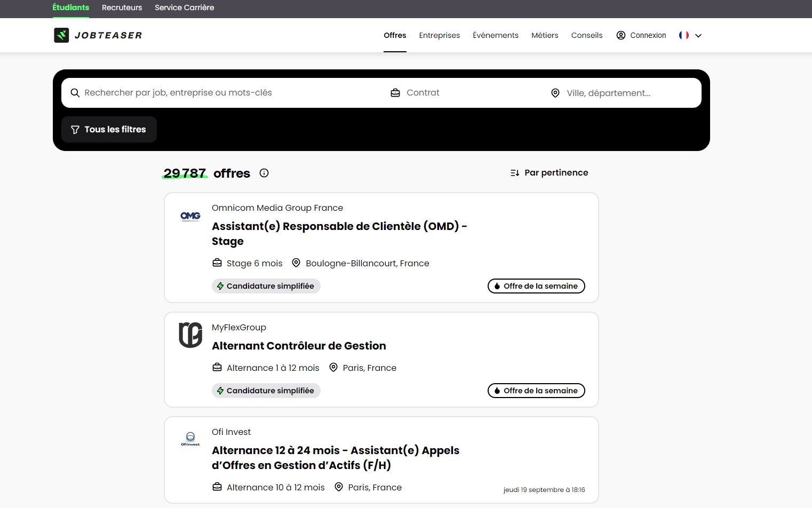Image resolution: width=812 pixels, height=508 pixels.
Task: Click the location pin icon in search bar
Action: (555, 93)
